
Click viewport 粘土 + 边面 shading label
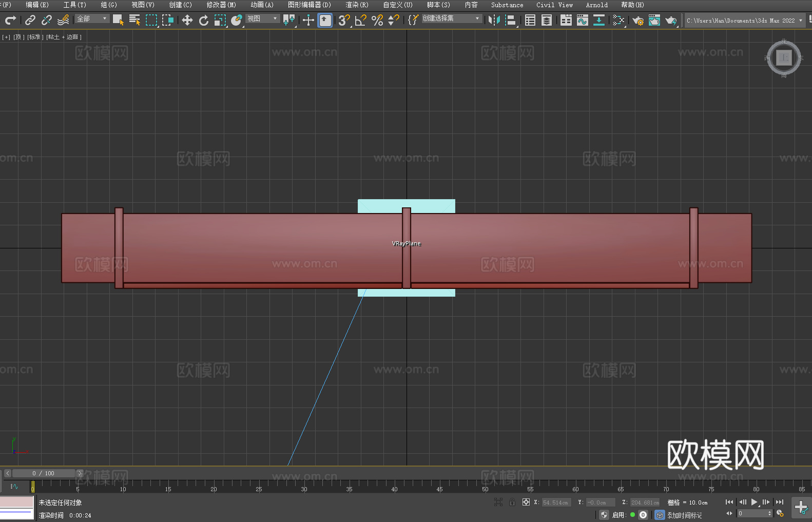click(x=64, y=37)
